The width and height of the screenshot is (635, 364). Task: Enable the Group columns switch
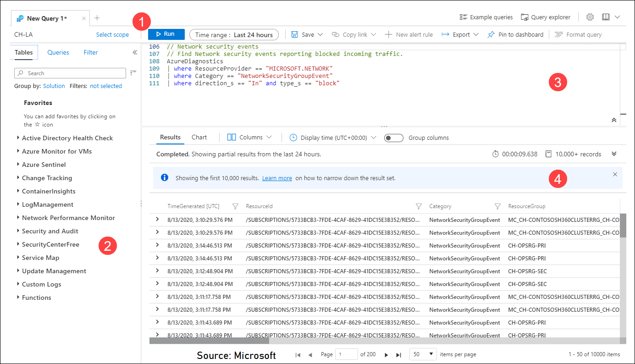(393, 138)
